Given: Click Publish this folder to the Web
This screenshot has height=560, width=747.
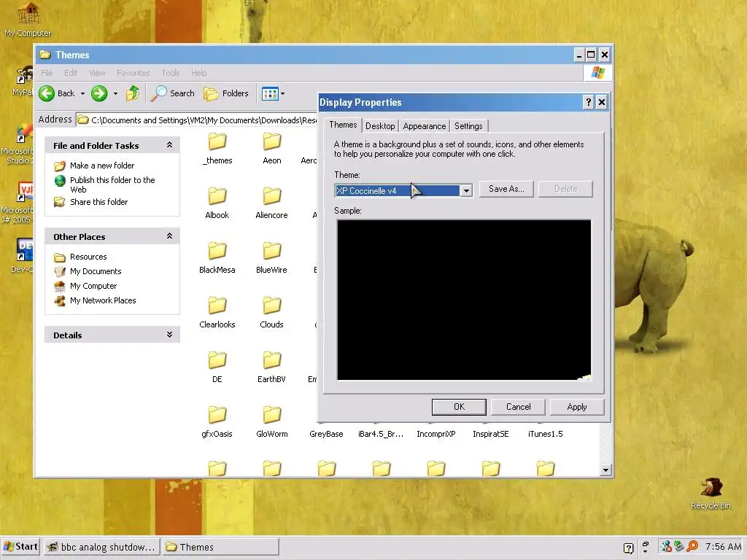Looking at the screenshot, I should tap(112, 184).
